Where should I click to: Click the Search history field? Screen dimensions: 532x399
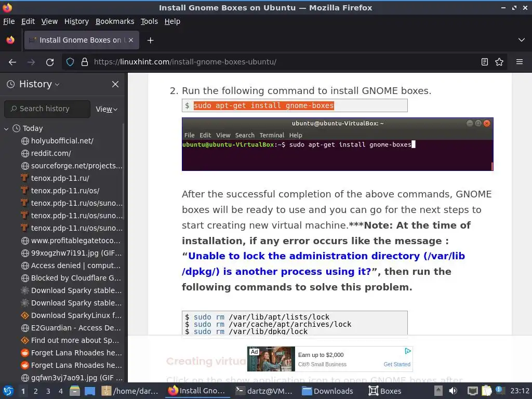tap(47, 109)
